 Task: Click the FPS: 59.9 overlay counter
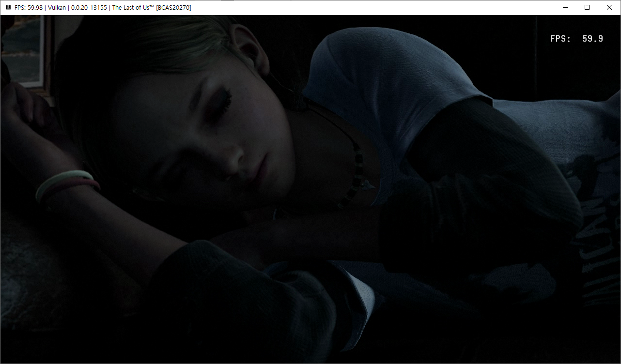click(576, 39)
